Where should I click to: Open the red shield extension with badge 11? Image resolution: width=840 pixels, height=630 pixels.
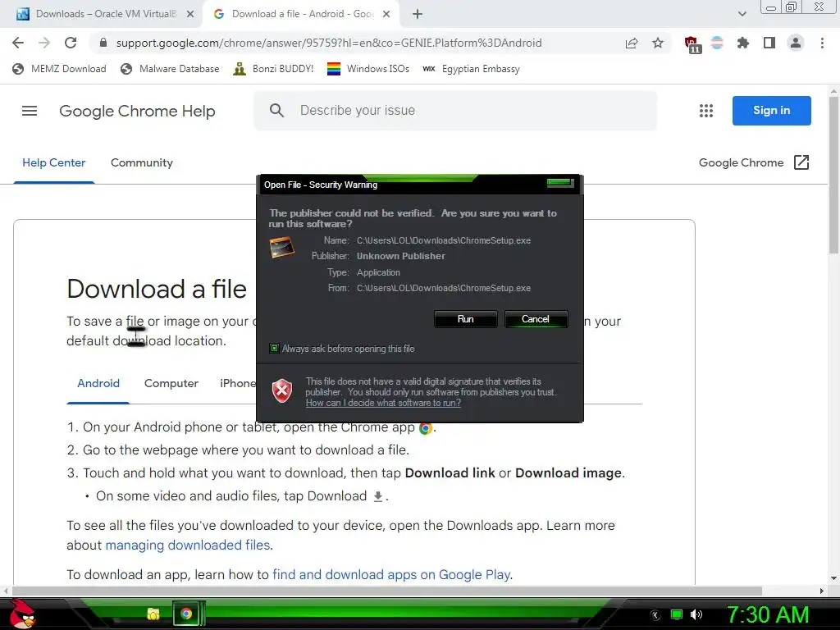click(x=692, y=44)
